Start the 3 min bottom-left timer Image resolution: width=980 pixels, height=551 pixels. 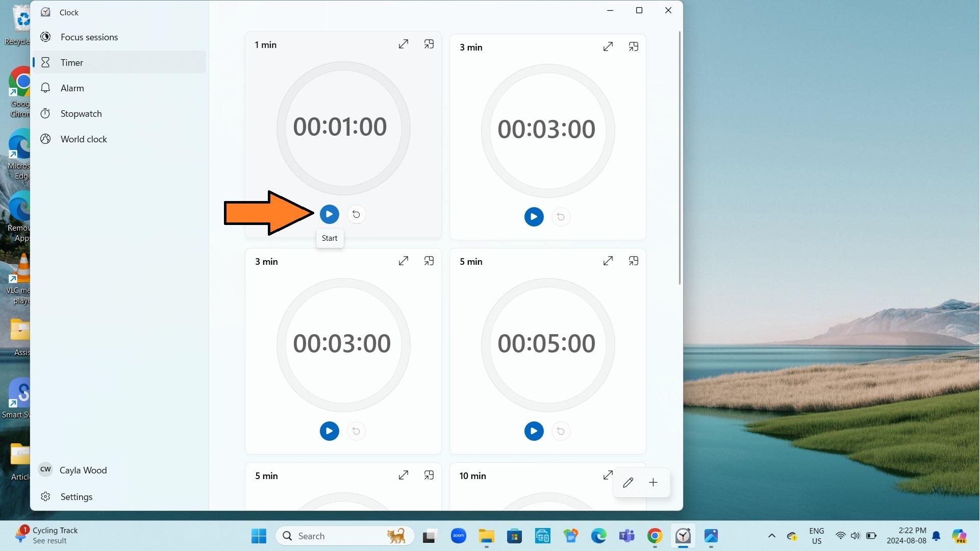pyautogui.click(x=329, y=431)
